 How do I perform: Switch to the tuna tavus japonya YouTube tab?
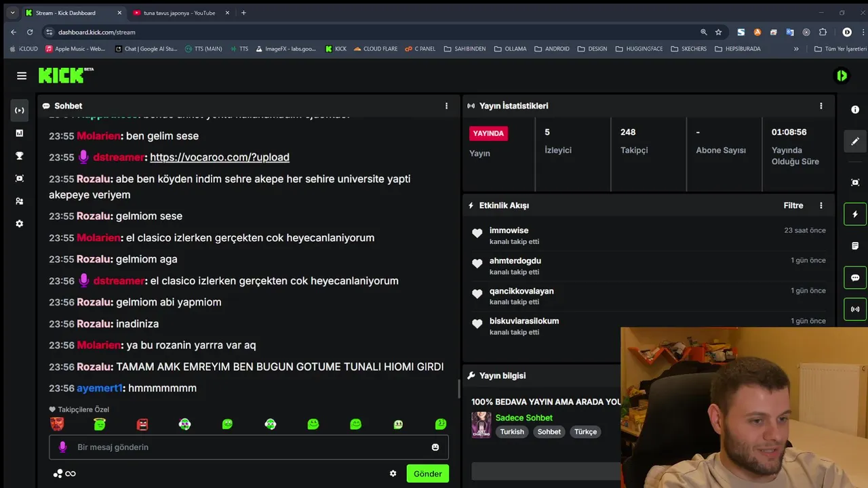coord(179,13)
